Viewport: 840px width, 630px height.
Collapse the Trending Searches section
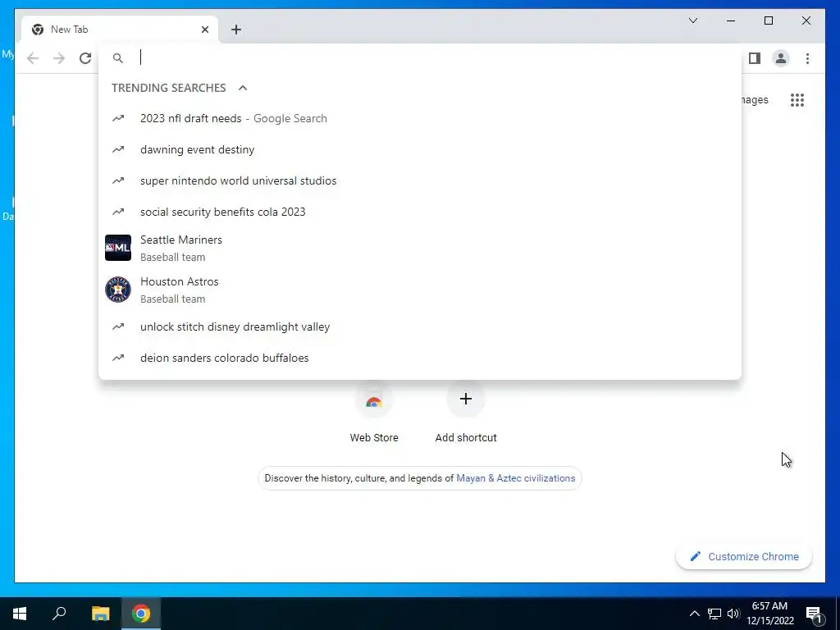(243, 88)
